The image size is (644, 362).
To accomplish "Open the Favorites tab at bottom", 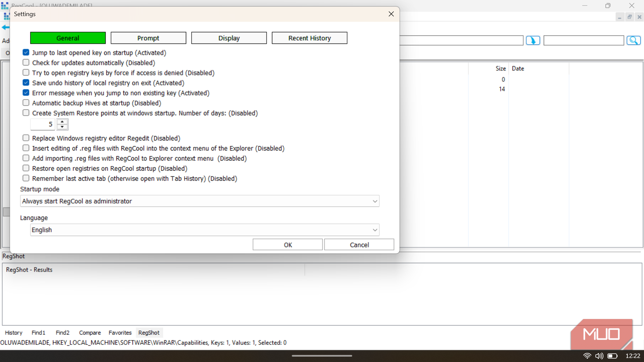I will 120,333.
